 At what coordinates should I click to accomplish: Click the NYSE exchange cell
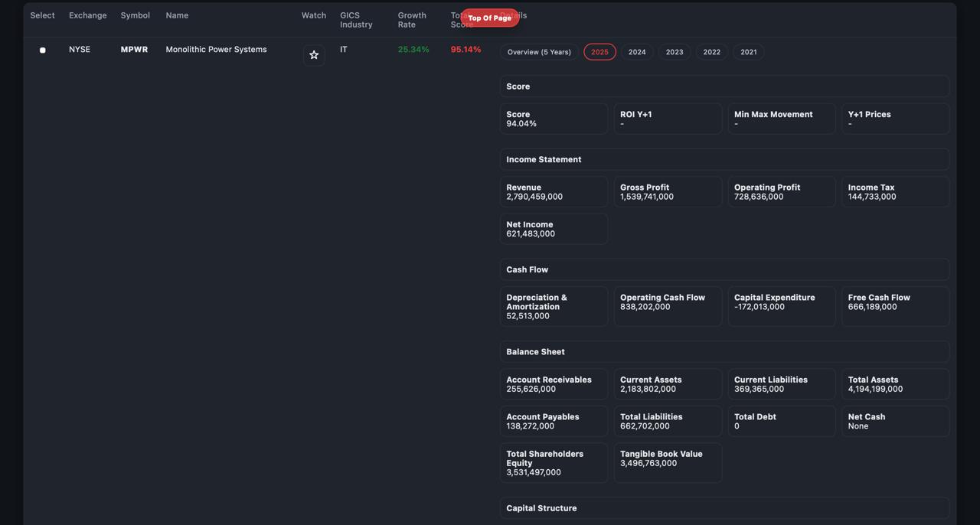tap(80, 50)
